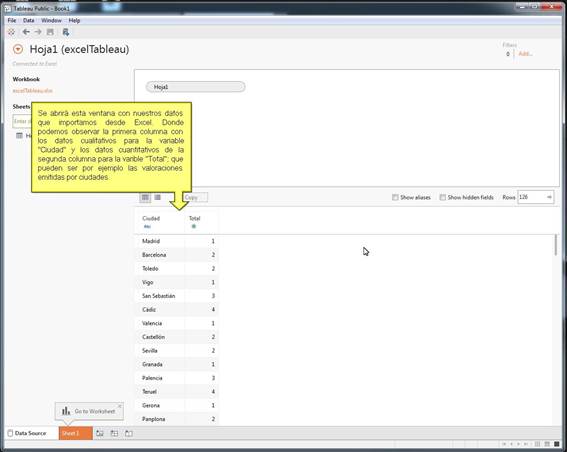The width and height of the screenshot is (567, 452).
Task: Select the grid preview view icon
Action: [x=145, y=197]
